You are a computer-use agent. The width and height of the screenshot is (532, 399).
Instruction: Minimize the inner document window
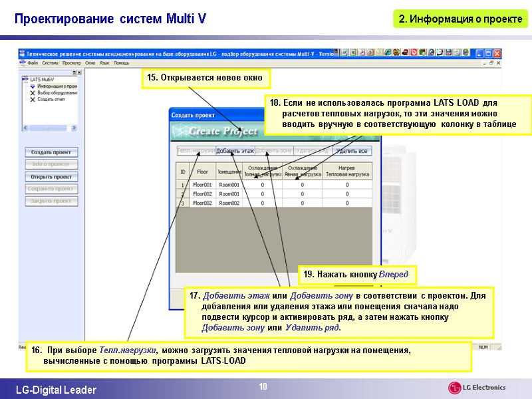click(485, 63)
